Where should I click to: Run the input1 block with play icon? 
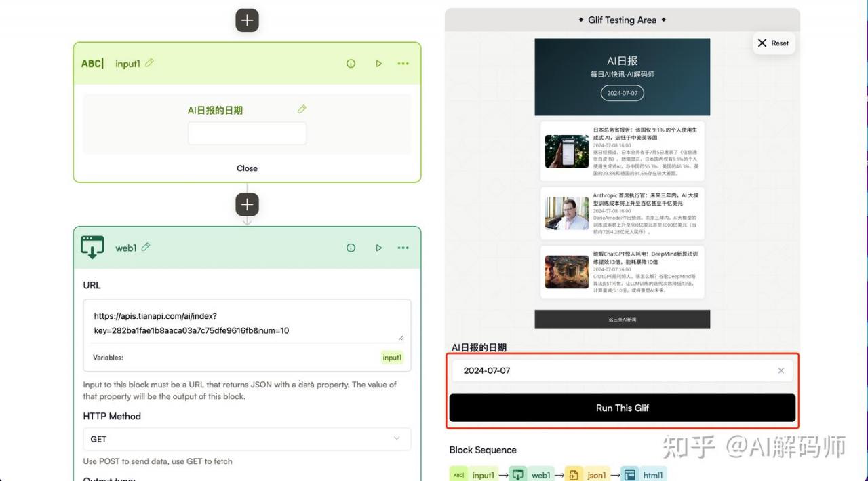pyautogui.click(x=378, y=64)
